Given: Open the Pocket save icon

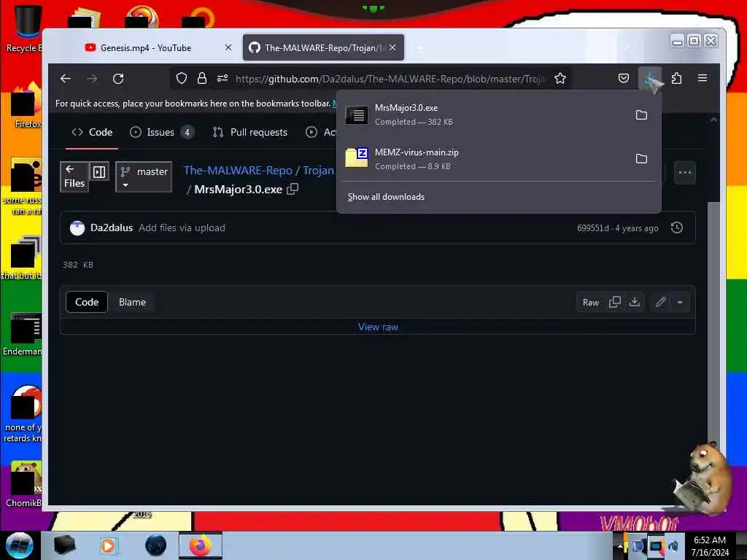Looking at the screenshot, I should (x=623, y=78).
